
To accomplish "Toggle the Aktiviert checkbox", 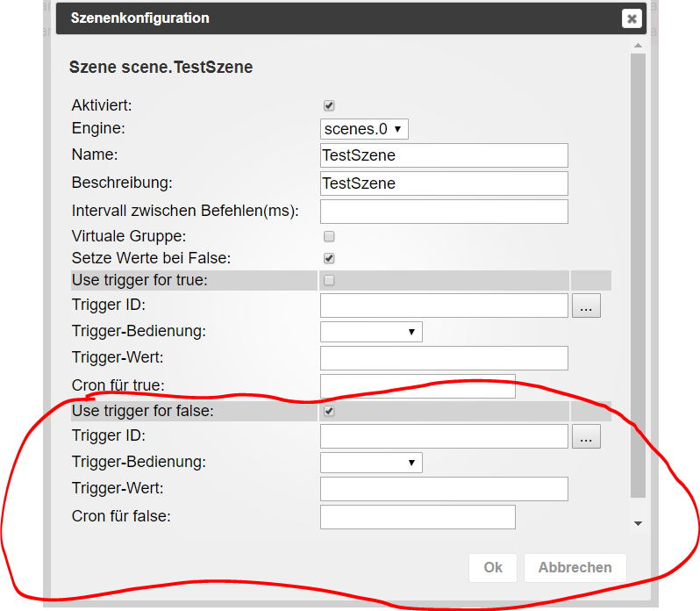I will (329, 105).
